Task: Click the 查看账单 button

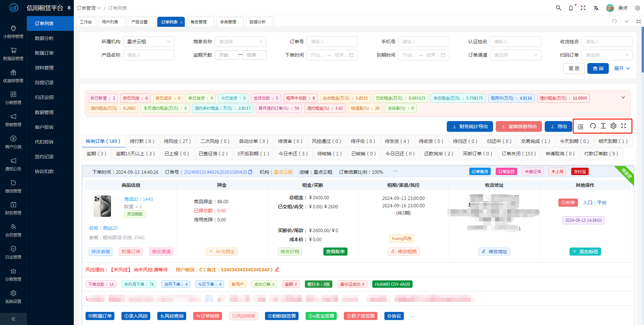Action: coord(335,252)
